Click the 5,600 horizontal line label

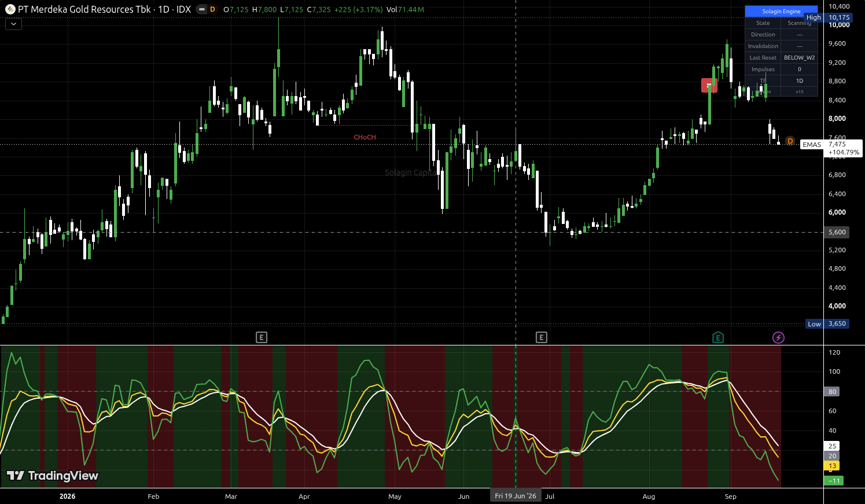837,232
